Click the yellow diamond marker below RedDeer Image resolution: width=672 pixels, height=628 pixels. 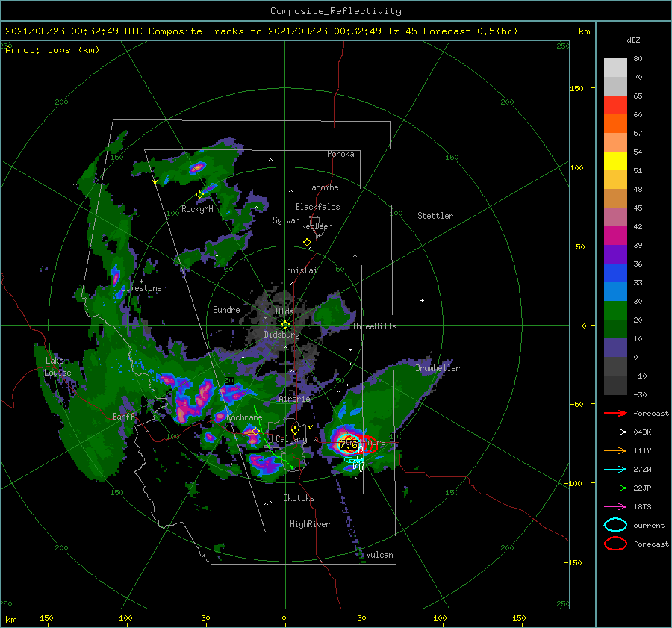pos(308,243)
